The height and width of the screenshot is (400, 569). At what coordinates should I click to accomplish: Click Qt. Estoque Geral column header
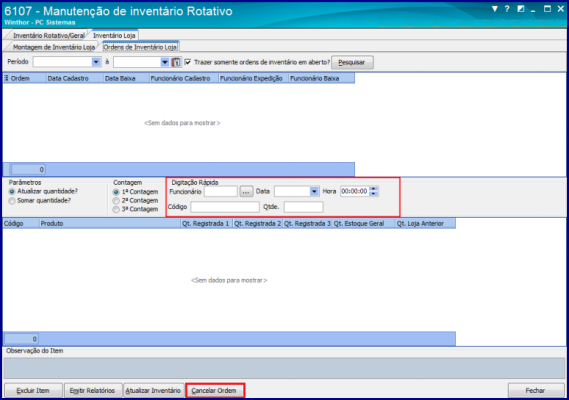point(364,223)
